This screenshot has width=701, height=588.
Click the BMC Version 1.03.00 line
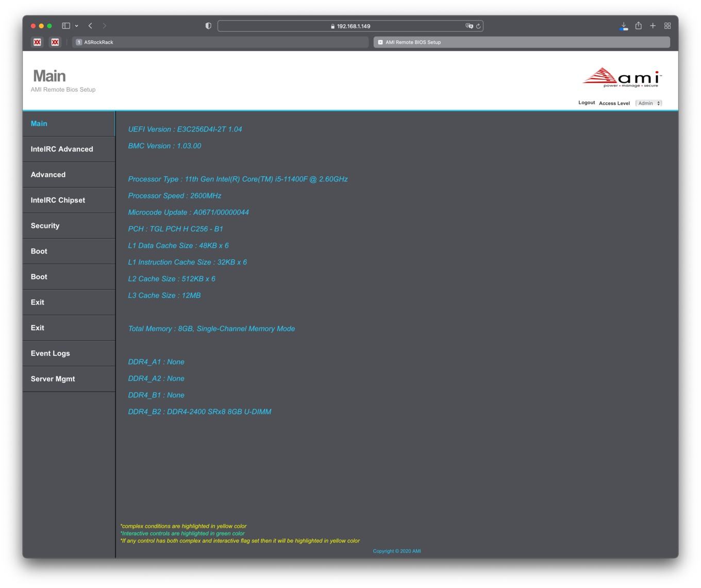164,146
